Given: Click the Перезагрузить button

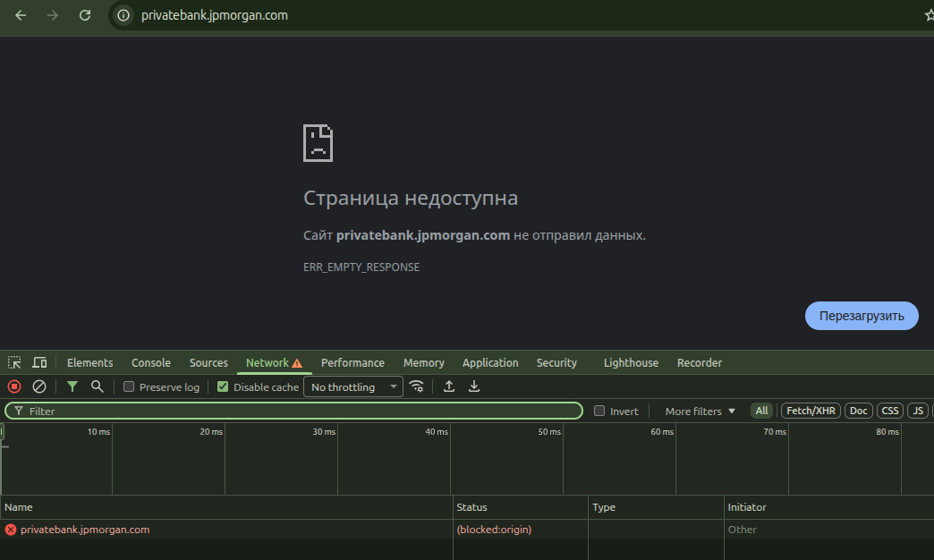Looking at the screenshot, I should coord(862,316).
